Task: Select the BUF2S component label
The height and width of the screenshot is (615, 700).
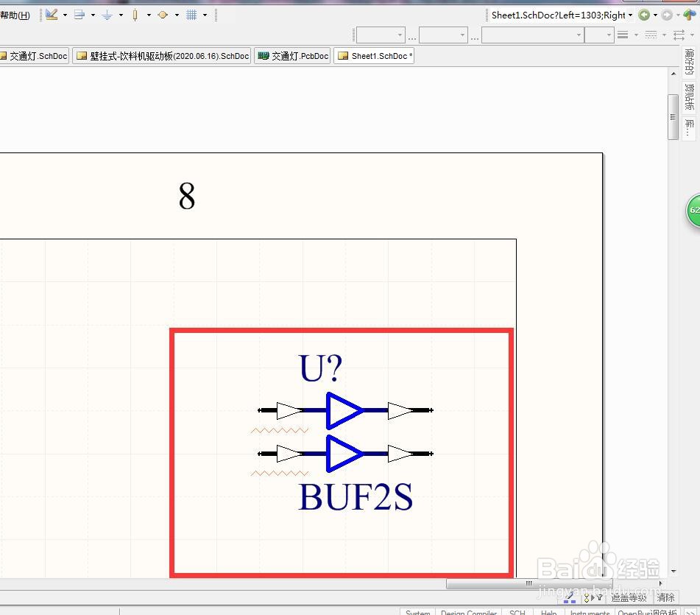Action: pos(356,496)
